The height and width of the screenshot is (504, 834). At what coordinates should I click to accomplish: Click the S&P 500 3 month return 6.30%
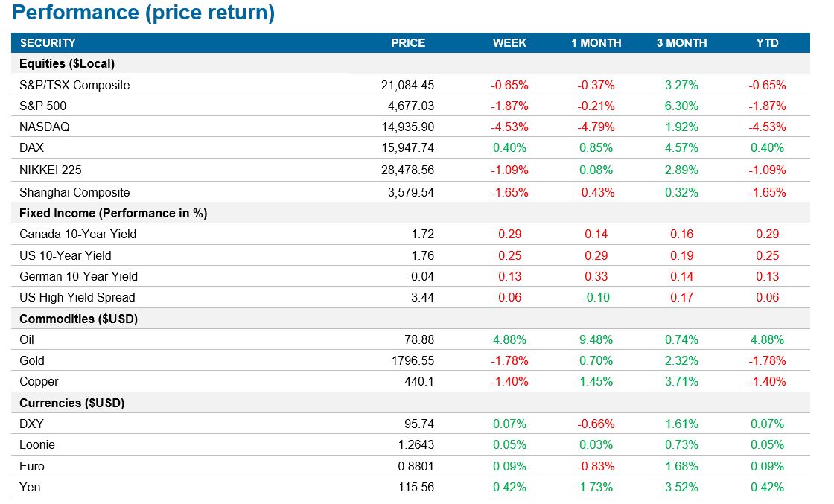(682, 106)
